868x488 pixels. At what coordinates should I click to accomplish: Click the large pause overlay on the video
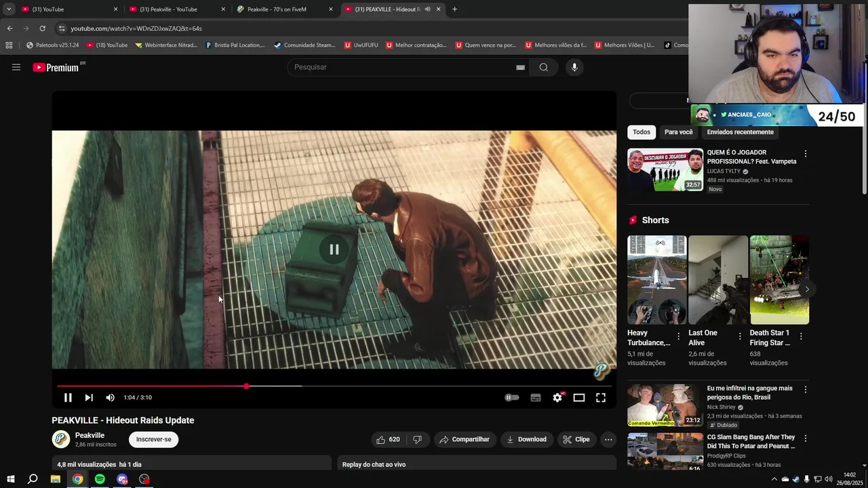tap(334, 249)
